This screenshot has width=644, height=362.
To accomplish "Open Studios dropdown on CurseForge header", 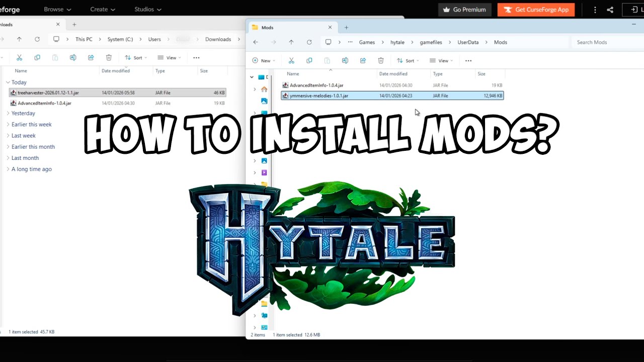I will click(x=148, y=10).
